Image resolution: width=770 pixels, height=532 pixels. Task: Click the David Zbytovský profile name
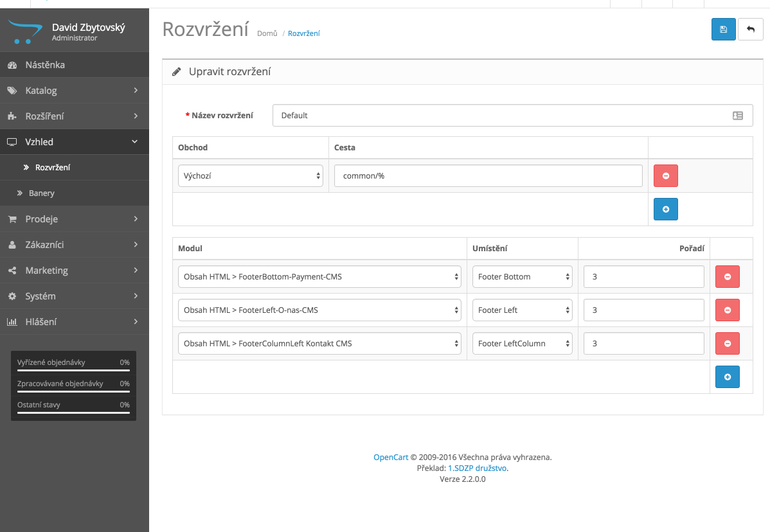pos(89,28)
